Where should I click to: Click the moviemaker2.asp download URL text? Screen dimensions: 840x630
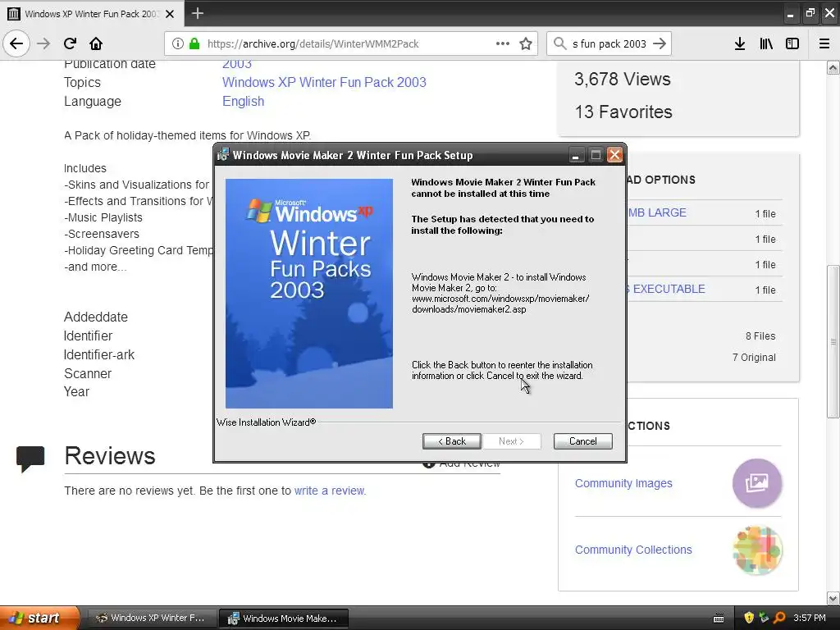pyautogui.click(x=500, y=304)
